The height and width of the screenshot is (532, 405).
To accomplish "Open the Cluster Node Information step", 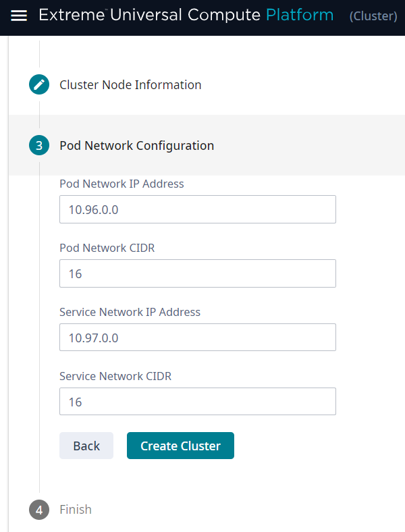I will 130,85.
